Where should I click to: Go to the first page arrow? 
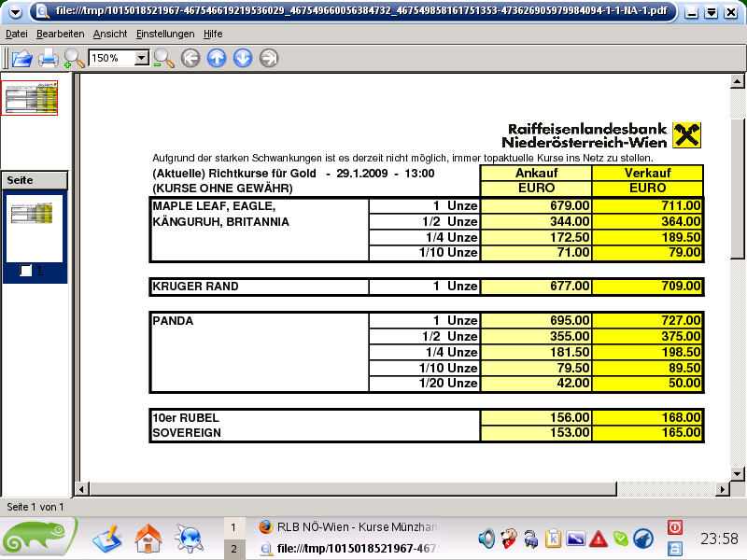point(190,59)
